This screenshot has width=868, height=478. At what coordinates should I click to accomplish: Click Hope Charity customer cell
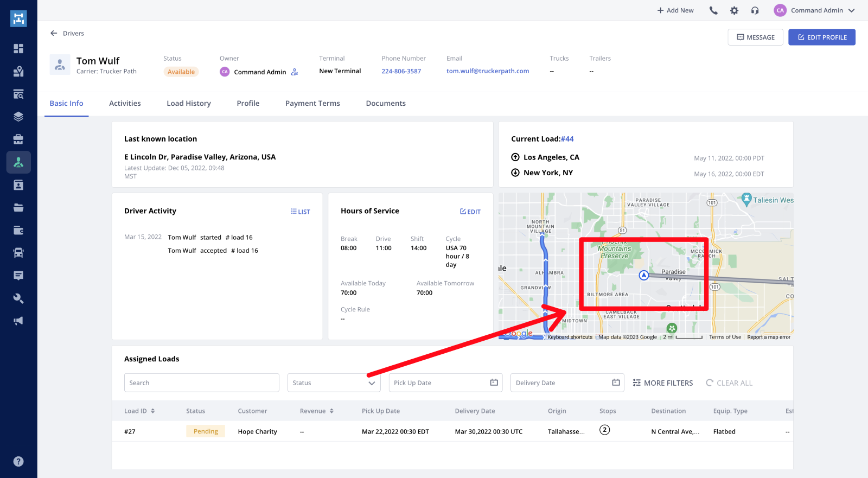click(x=257, y=432)
